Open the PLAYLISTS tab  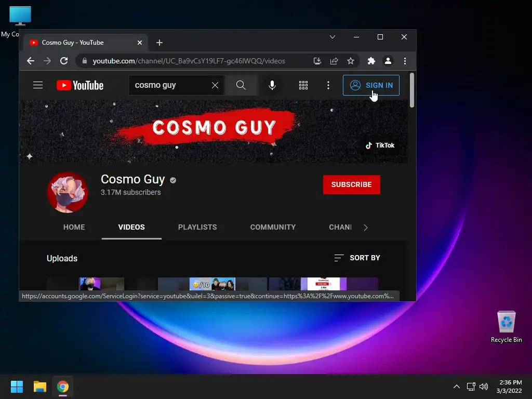(x=197, y=227)
